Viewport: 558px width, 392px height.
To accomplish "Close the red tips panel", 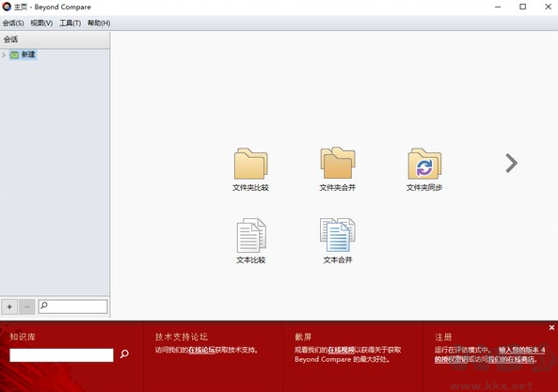I will 551,328.
